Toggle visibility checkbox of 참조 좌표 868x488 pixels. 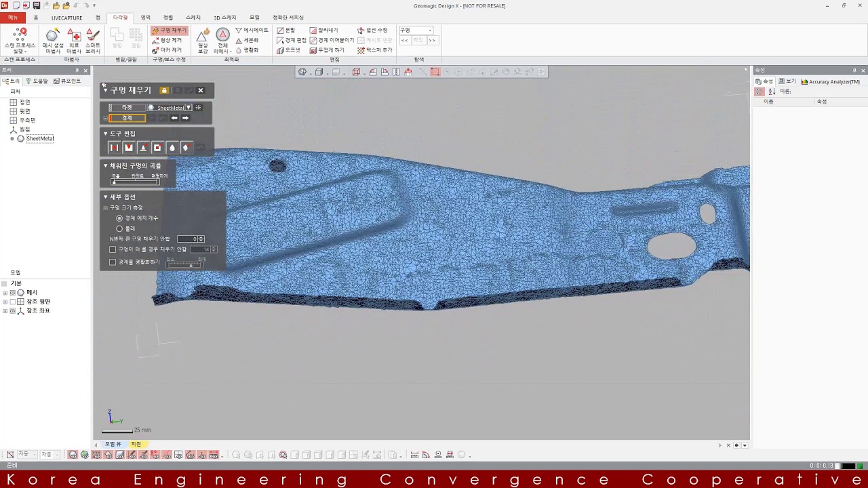[12, 311]
